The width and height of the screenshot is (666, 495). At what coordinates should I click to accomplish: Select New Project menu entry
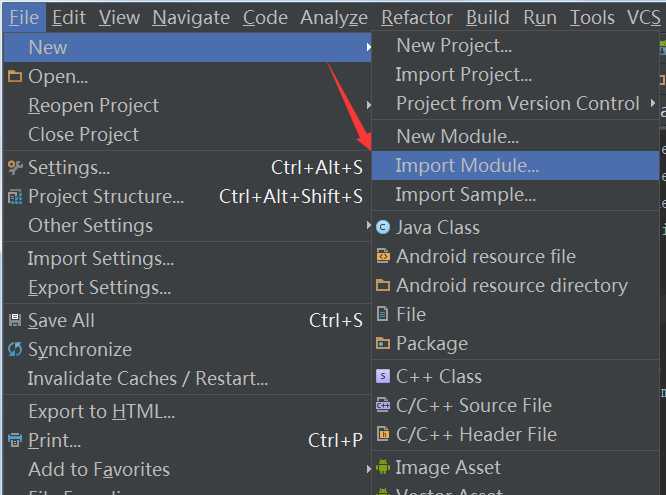[453, 45]
